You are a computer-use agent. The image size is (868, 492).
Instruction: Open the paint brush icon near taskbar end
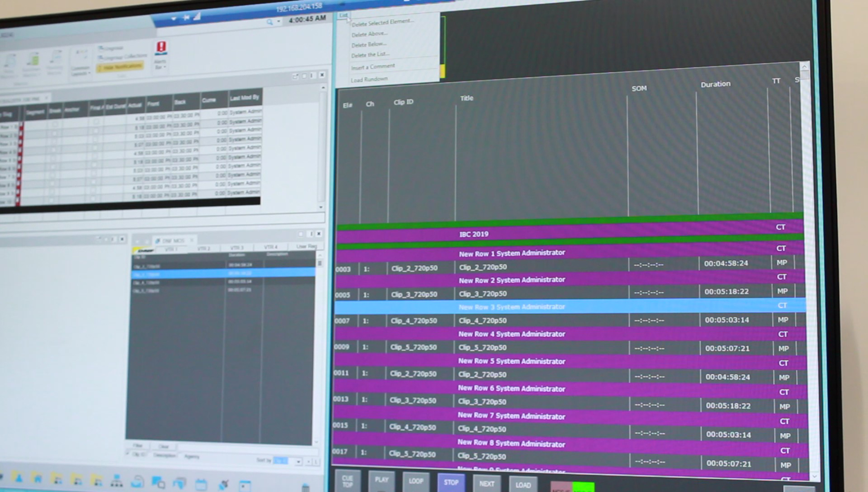[x=224, y=484]
